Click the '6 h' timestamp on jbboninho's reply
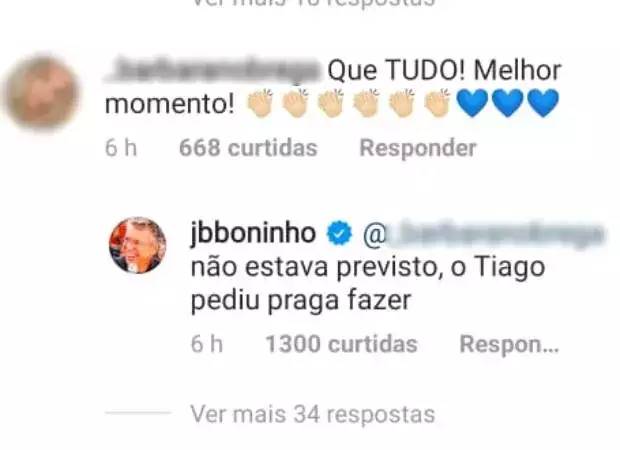 click(207, 344)
